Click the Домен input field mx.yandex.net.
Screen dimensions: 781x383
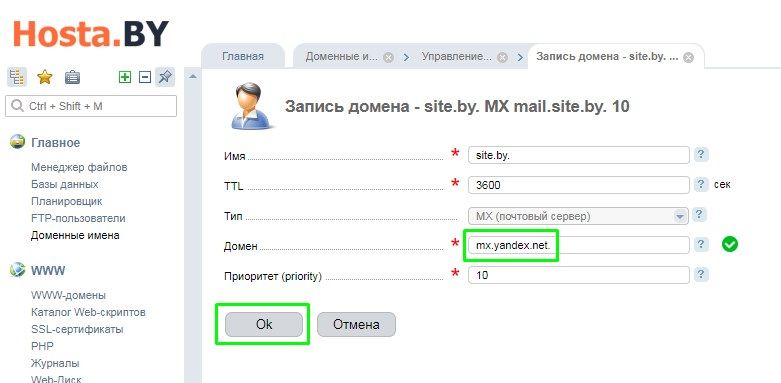[579, 245]
